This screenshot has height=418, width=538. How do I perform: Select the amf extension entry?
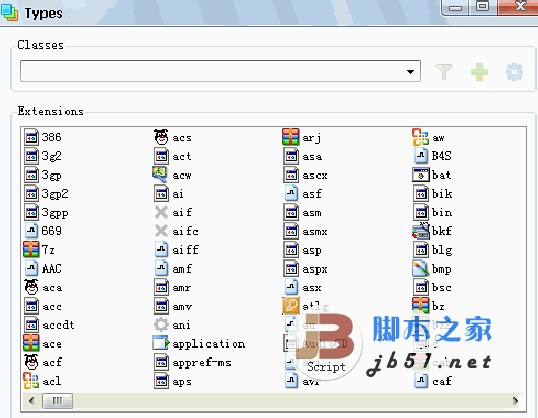tap(173, 268)
